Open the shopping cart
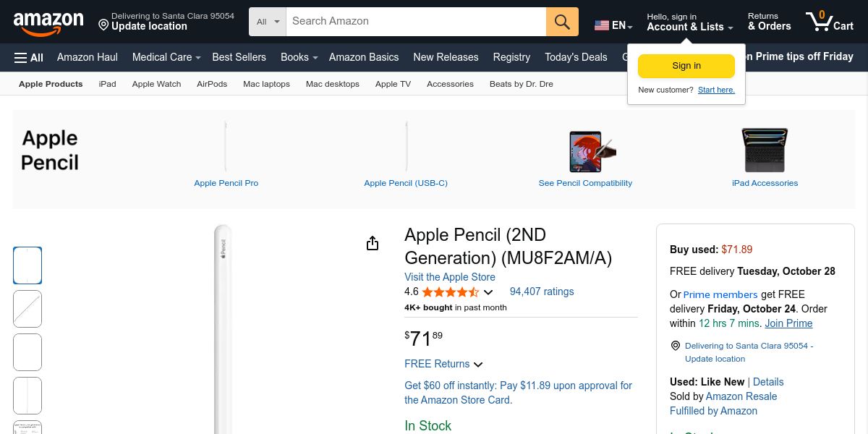The height and width of the screenshot is (434, 868). (x=830, y=22)
